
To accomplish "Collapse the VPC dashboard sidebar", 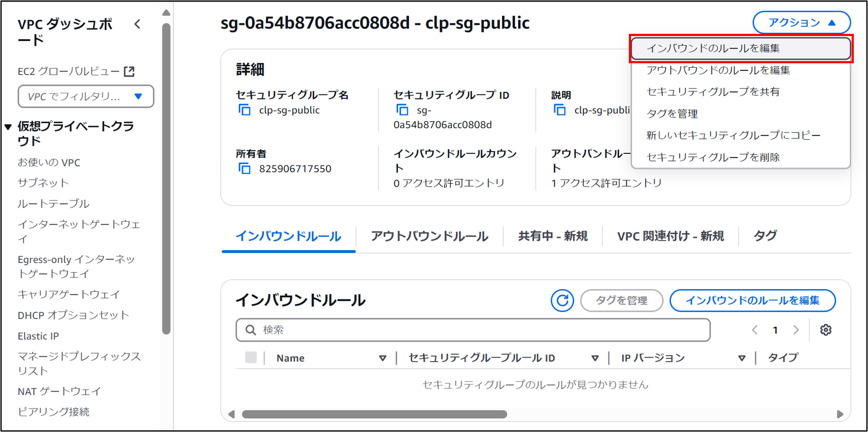I will coord(138,24).
